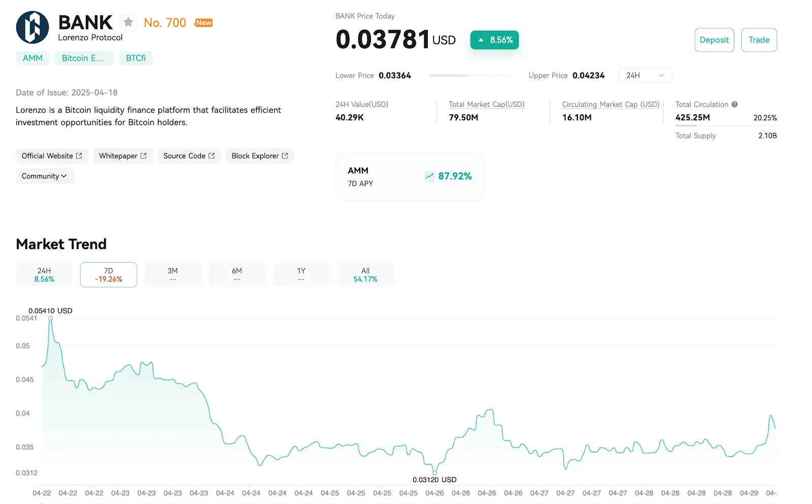The width and height of the screenshot is (812, 504).
Task: Click the Trade button
Action: click(x=759, y=40)
